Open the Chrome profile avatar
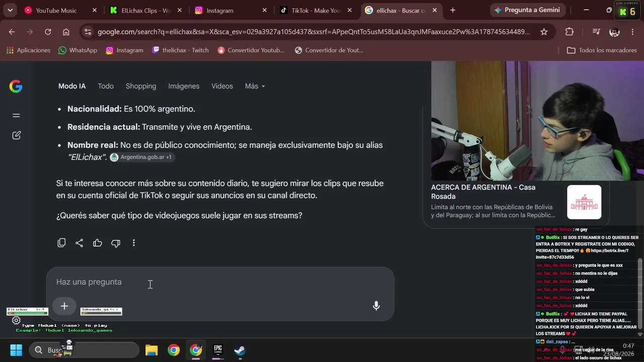The height and width of the screenshot is (362, 644). pos(614,32)
